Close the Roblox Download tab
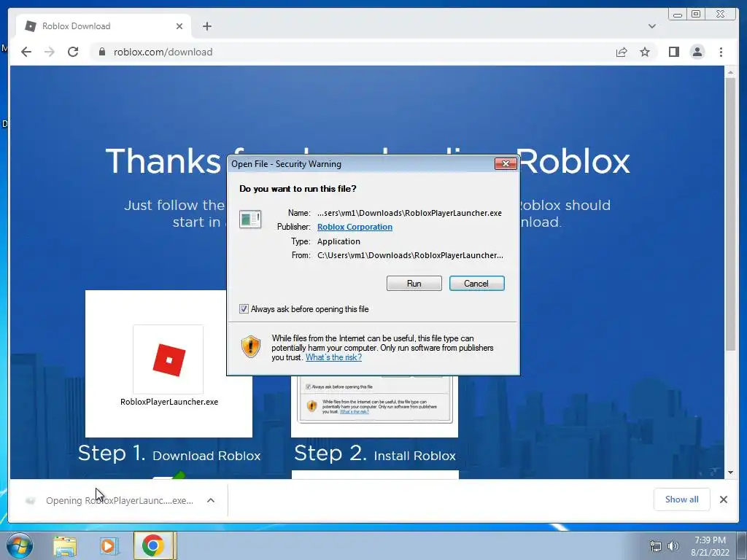The width and height of the screenshot is (747, 560). pyautogui.click(x=179, y=26)
